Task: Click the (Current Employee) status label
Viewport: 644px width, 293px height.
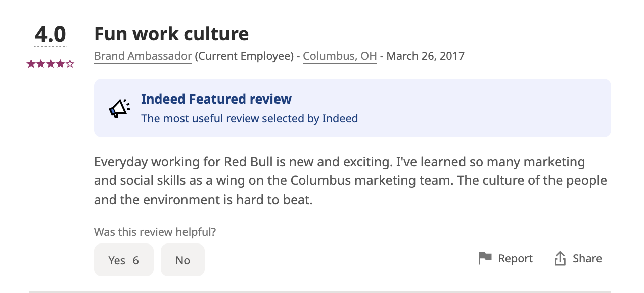Action: [244, 56]
